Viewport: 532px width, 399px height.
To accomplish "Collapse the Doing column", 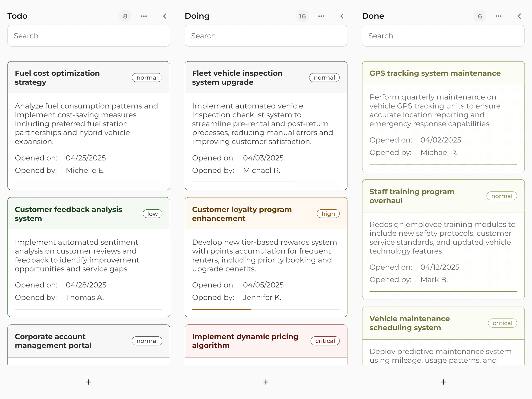I will click(342, 16).
